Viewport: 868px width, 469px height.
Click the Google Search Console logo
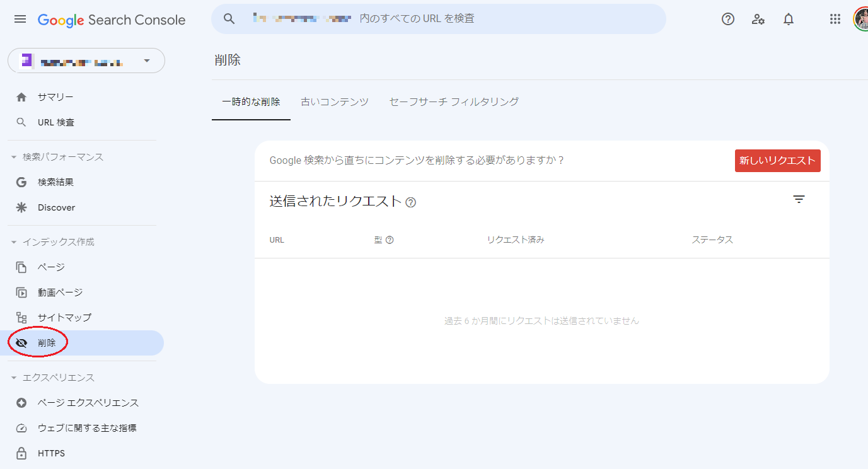click(x=112, y=20)
